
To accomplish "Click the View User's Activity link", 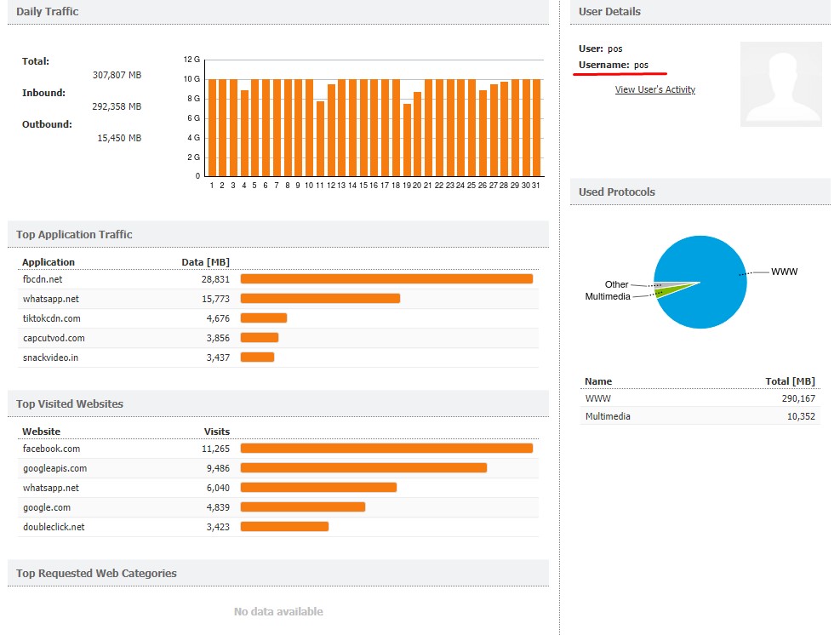I will coord(654,89).
